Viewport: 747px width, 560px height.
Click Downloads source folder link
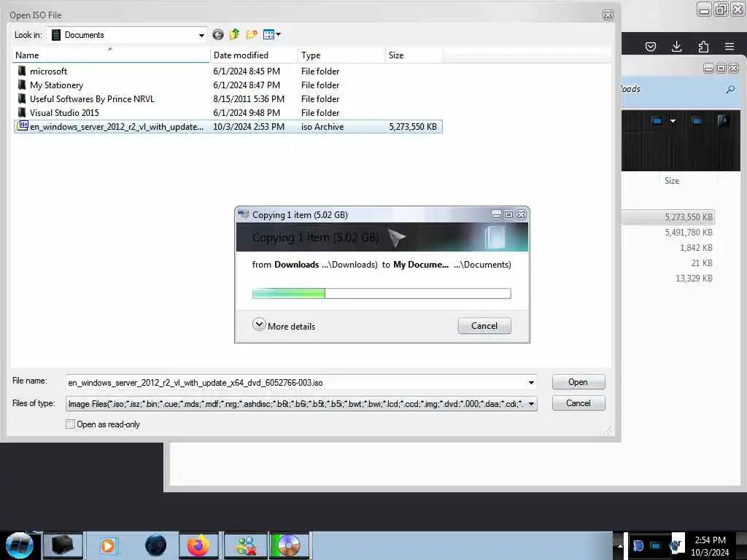tap(296, 264)
